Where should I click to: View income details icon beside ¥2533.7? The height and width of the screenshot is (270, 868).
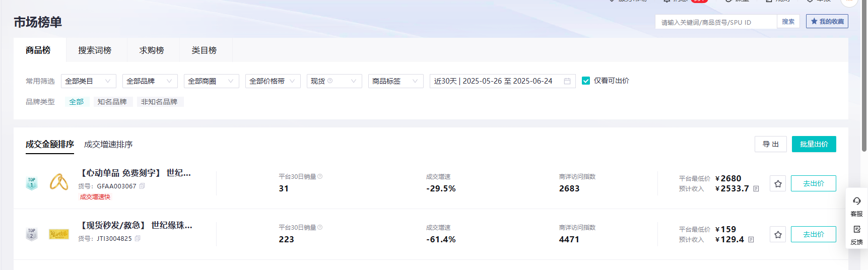(x=756, y=189)
